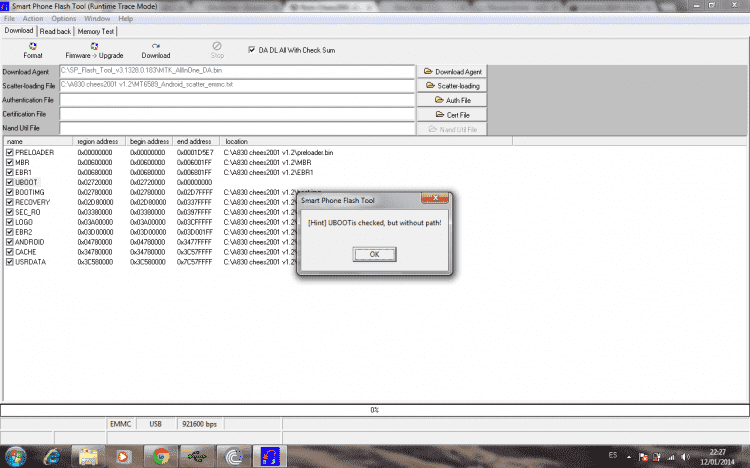
Task: Open the Windows Start menu
Action: [15, 457]
